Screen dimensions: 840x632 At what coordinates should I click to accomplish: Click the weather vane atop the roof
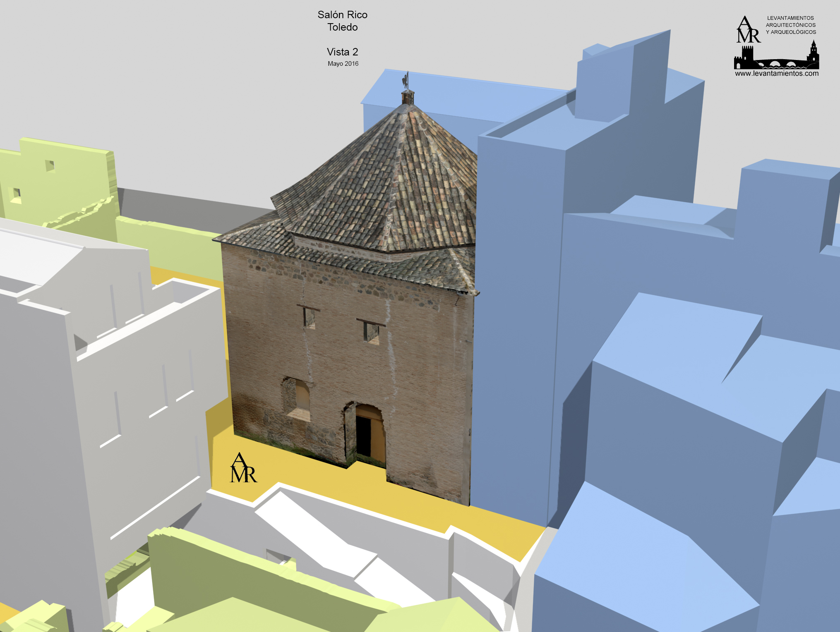[406, 80]
